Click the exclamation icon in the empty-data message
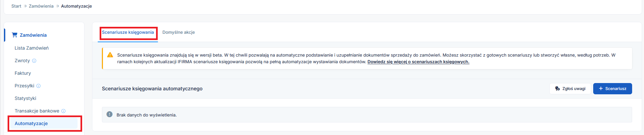Screen dimensions: 644x135 point(110,114)
